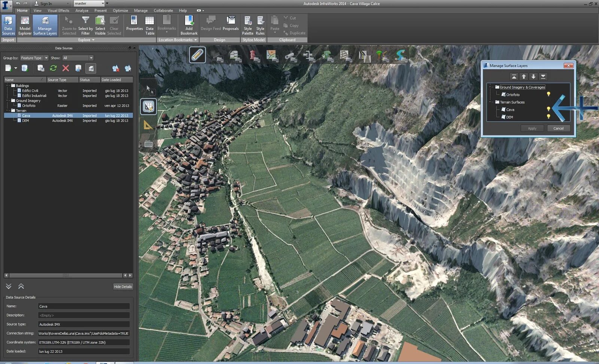Image resolution: width=599 pixels, height=364 pixels.
Task: Open the Visual Effects ribbon tab
Action: point(58,10)
